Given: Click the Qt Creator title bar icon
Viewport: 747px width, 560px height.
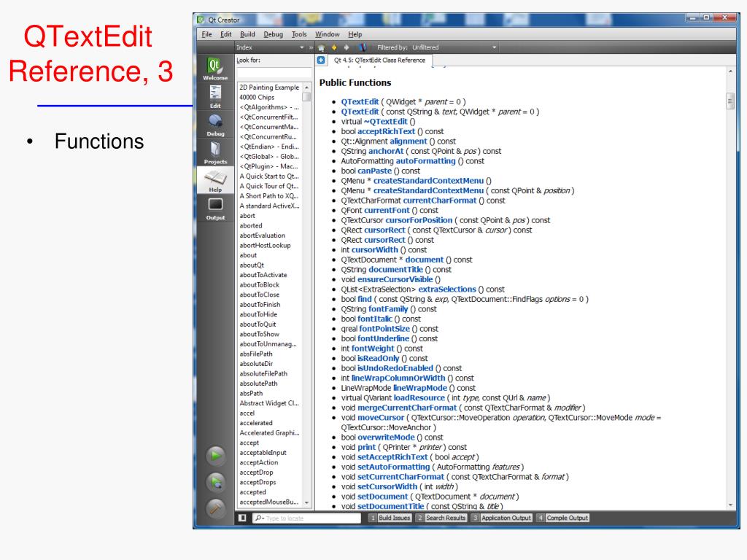Looking at the screenshot, I should [201, 20].
